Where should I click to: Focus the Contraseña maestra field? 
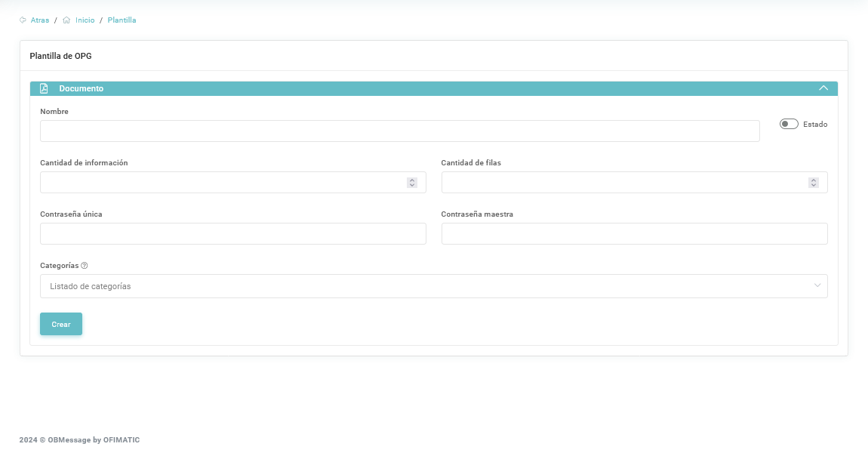click(634, 234)
